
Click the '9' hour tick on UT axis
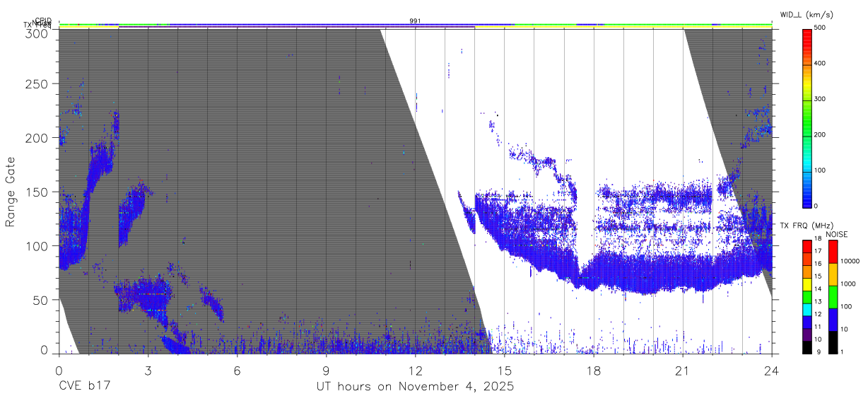[x=326, y=370]
